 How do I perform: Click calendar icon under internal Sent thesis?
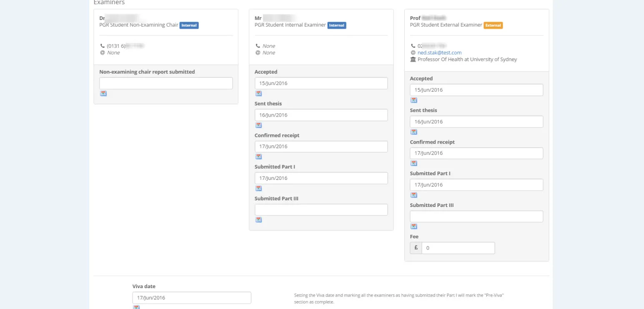258,125
